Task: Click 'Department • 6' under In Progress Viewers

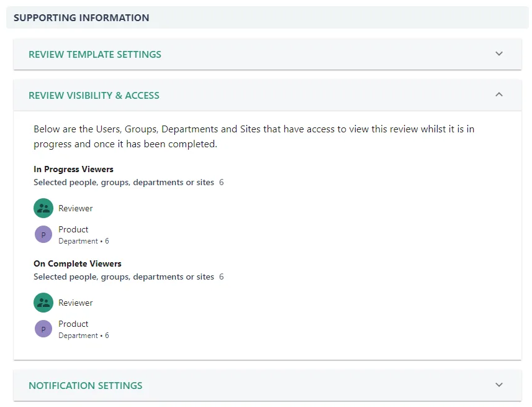Action: pos(83,241)
